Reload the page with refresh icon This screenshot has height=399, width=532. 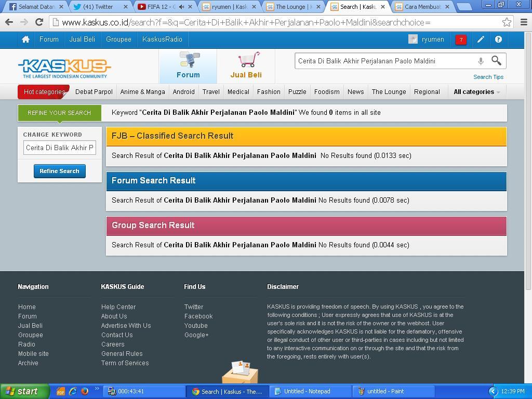point(39,22)
